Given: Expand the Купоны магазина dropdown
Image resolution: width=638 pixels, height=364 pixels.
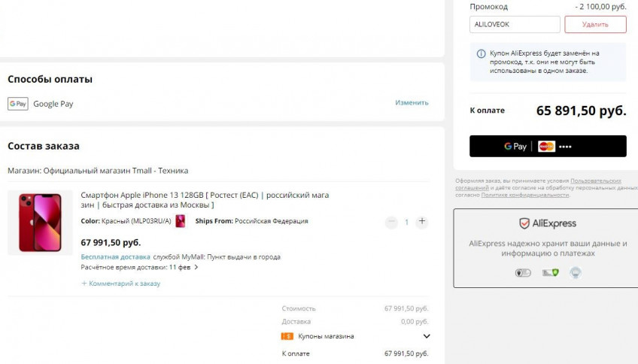Looking at the screenshot, I should [427, 336].
